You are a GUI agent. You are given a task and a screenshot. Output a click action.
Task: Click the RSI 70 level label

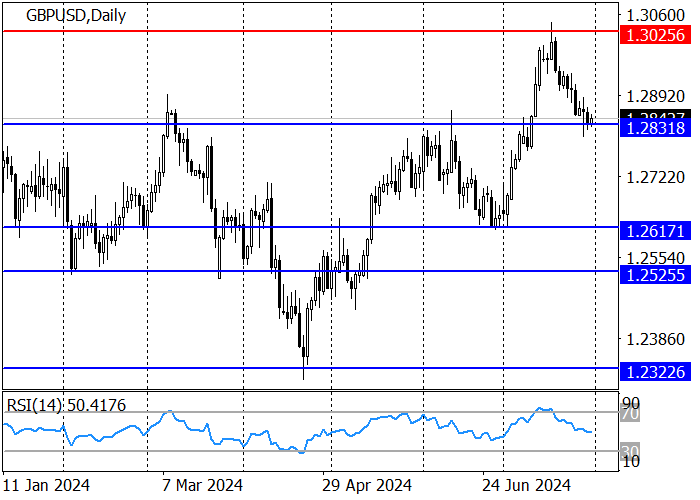(x=631, y=414)
